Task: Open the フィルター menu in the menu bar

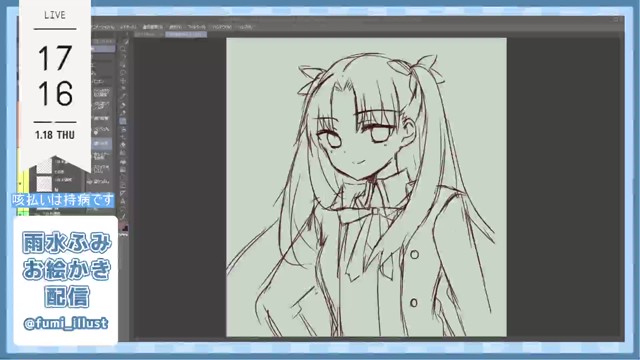Action: (197, 27)
